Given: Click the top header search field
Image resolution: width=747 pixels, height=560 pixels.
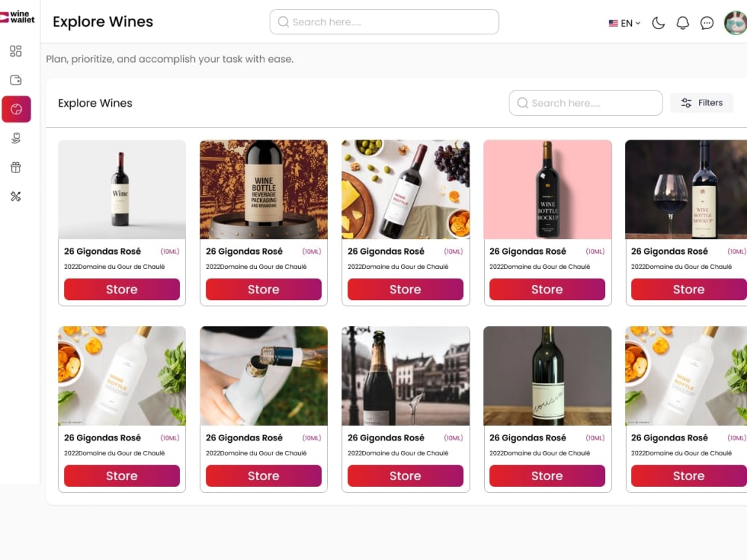Looking at the screenshot, I should (384, 22).
